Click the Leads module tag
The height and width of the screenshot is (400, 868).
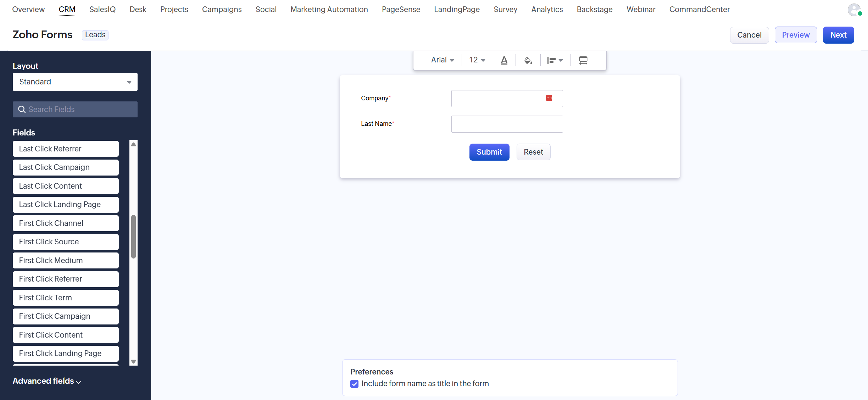click(95, 35)
